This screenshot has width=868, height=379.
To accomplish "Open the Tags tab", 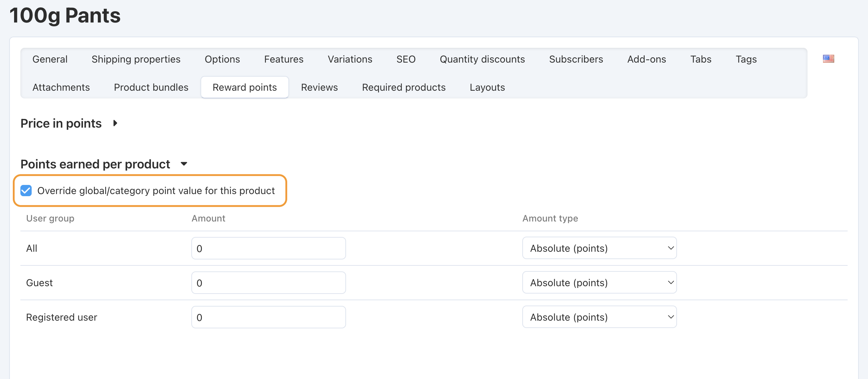I will tap(746, 59).
